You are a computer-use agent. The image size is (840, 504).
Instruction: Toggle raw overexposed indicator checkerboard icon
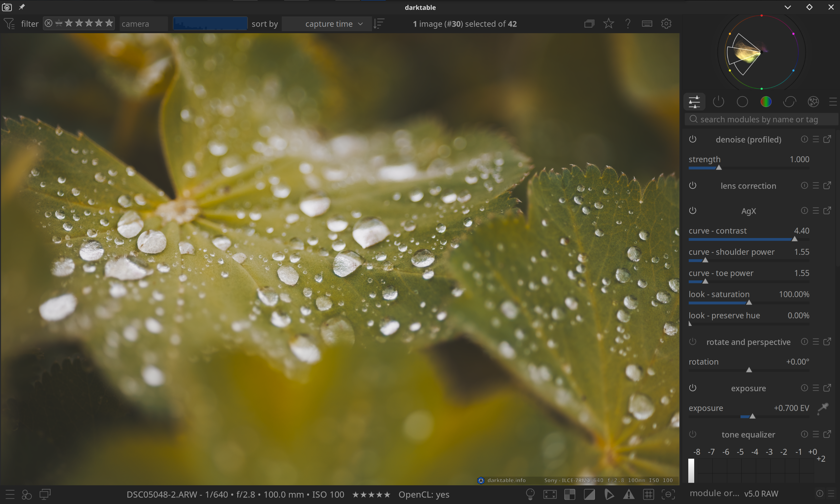click(570, 494)
